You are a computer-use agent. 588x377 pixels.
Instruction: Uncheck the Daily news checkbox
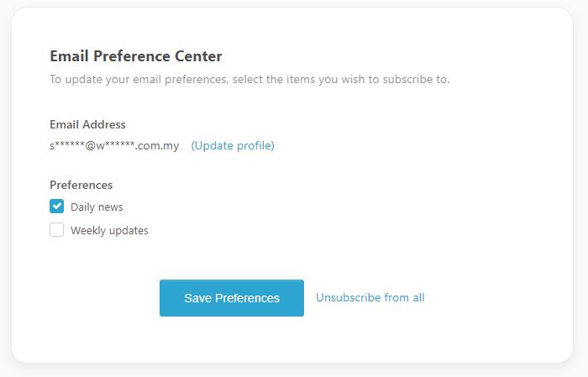tap(57, 207)
